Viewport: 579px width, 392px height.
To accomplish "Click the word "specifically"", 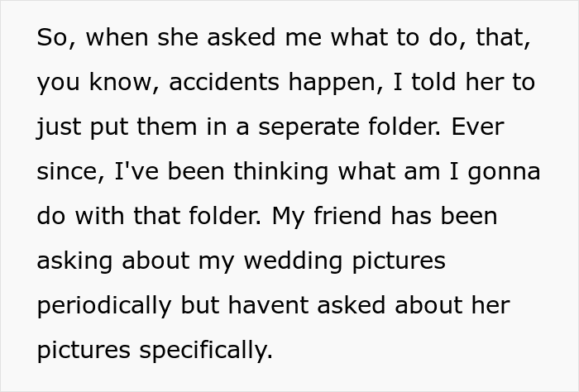I will pyautogui.click(x=205, y=351).
